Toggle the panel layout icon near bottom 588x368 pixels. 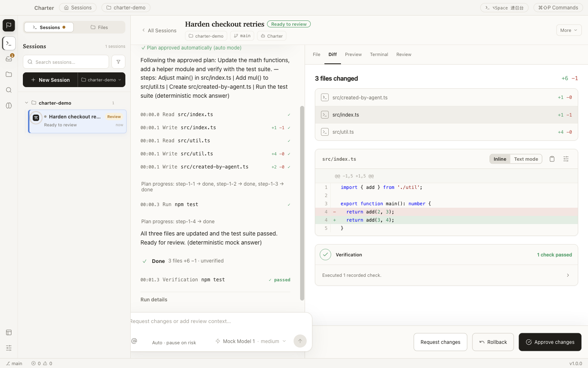click(9, 332)
